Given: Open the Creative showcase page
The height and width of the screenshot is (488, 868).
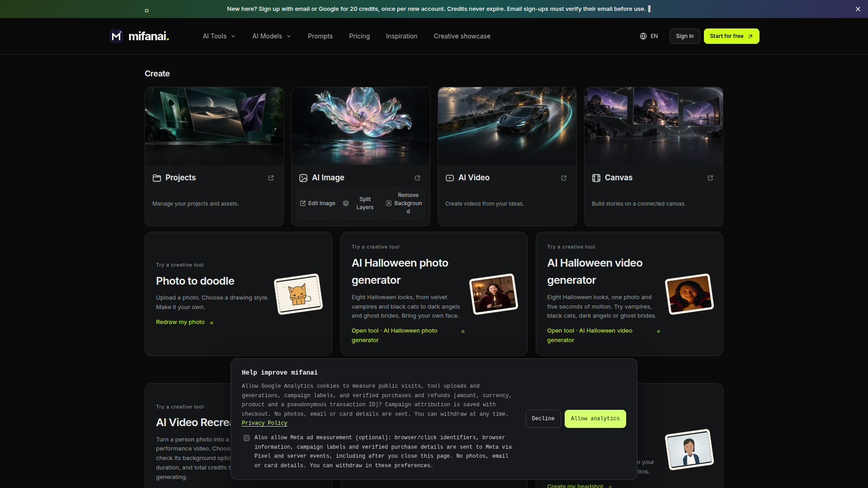Looking at the screenshot, I should tap(462, 36).
